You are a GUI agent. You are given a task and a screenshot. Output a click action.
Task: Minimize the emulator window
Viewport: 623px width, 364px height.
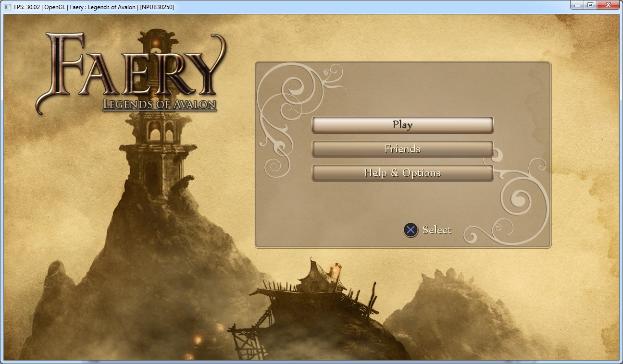coord(578,5)
